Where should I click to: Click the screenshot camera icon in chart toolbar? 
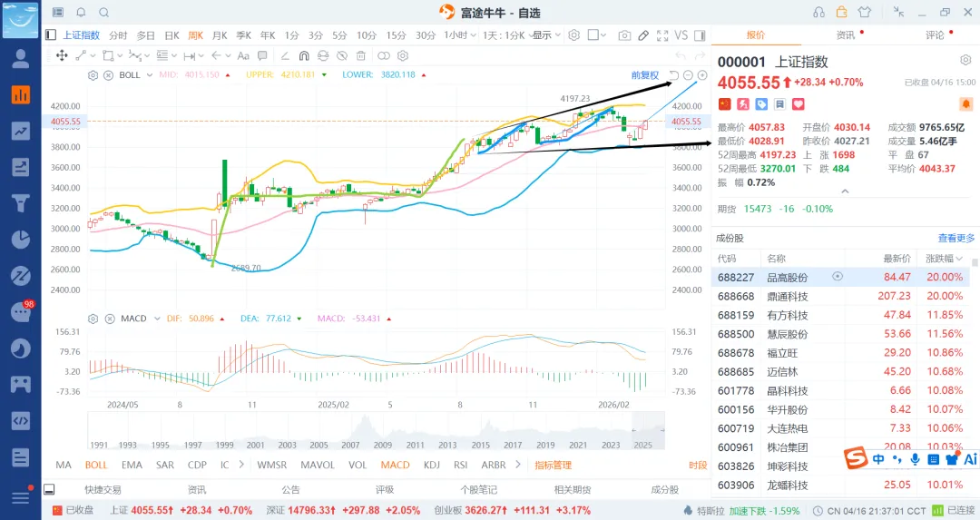pyautogui.click(x=623, y=35)
